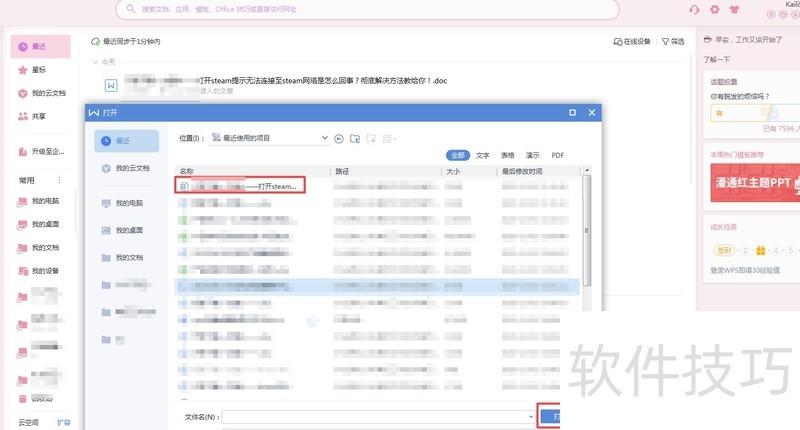
Task: Open the skin shirt icon in top bar
Action: tap(734, 9)
